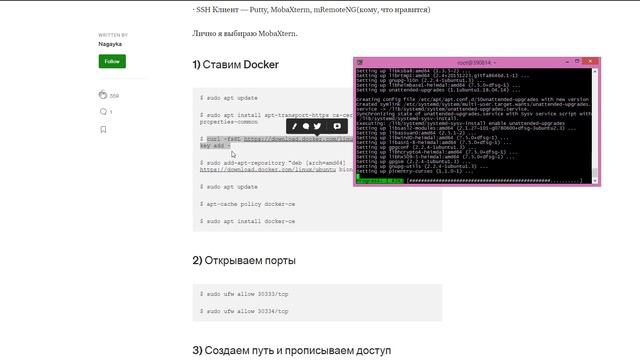Follow the author Nagayka
640x360 pixels.
click(112, 61)
